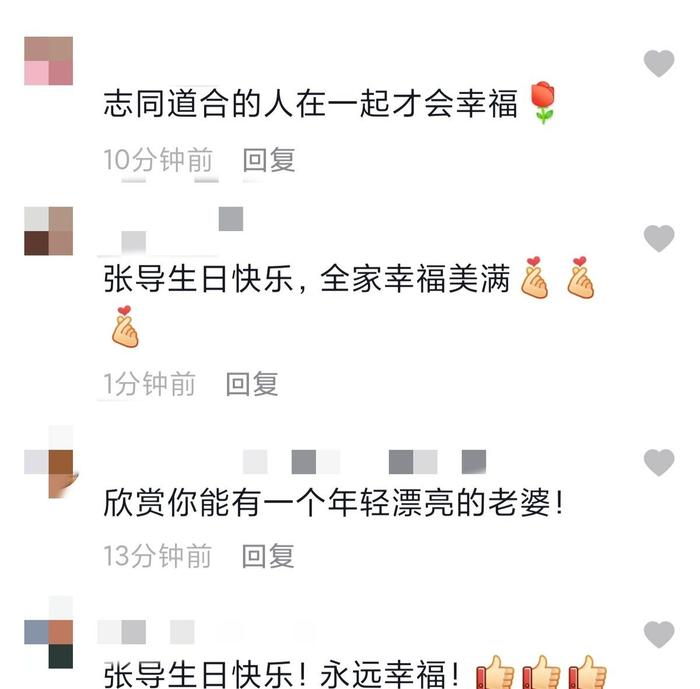The height and width of the screenshot is (689, 700).
Task: Like the 欣赏你能有一个年轻漂亮的老婆 comment
Action: click(658, 462)
